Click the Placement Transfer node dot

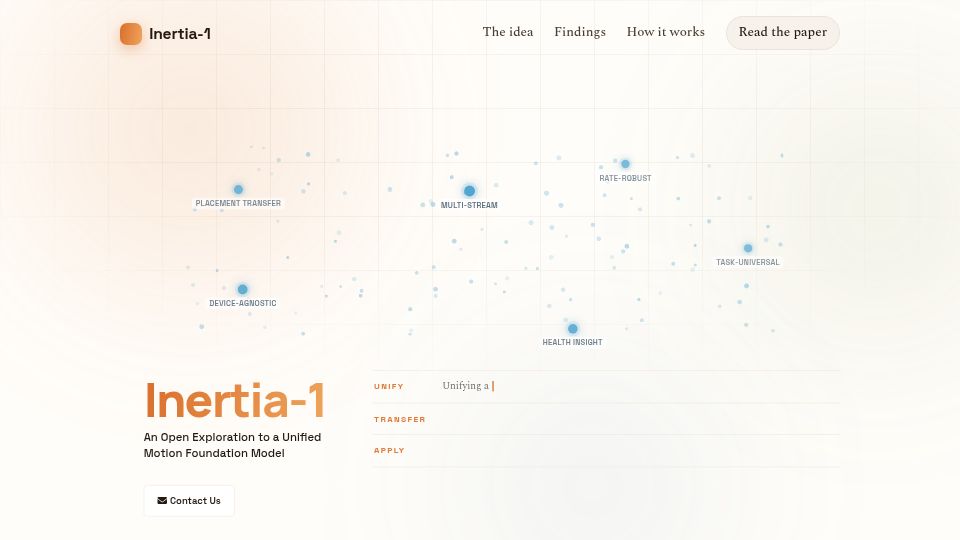pyautogui.click(x=238, y=190)
